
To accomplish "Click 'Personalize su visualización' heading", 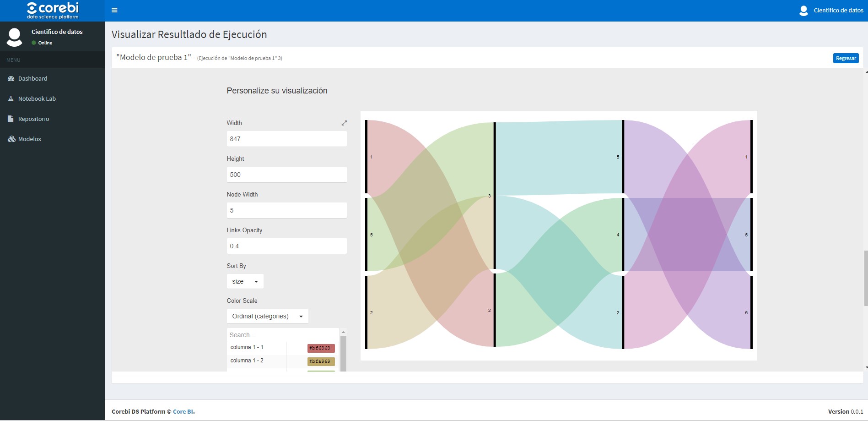I will coord(277,91).
